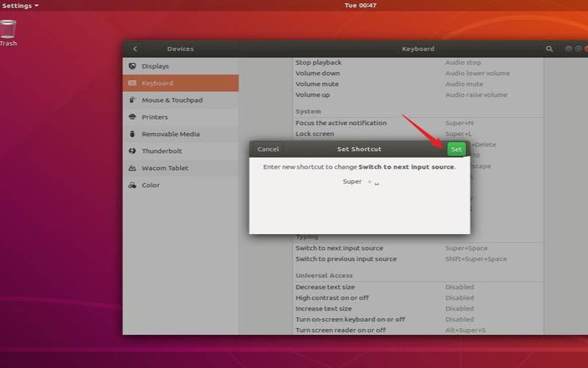Viewport: 588px width, 368px height.
Task: Select the Keyboard label in the sidebar
Action: [x=157, y=83]
